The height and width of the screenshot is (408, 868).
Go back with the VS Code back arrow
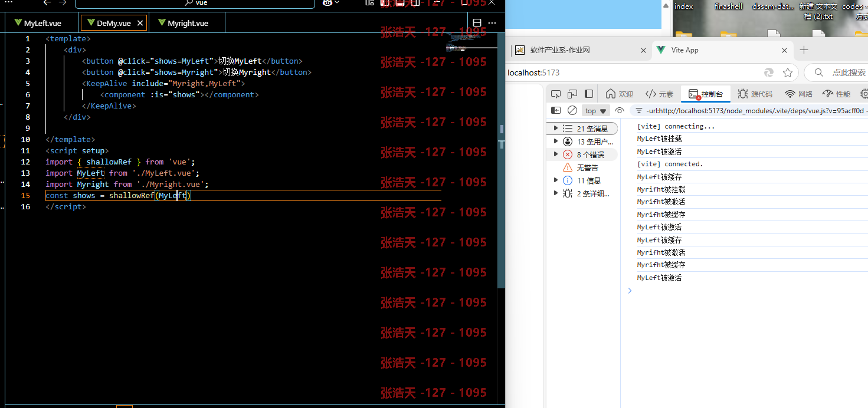(x=47, y=2)
